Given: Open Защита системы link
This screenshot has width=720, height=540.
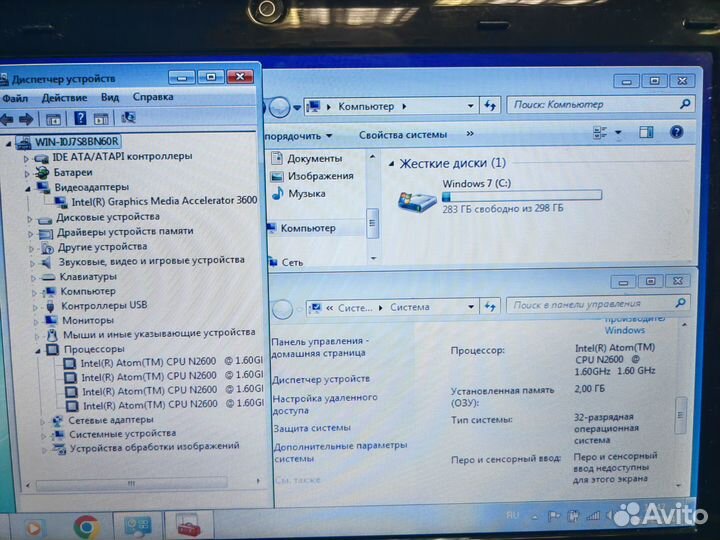Looking at the screenshot, I should (x=312, y=428).
